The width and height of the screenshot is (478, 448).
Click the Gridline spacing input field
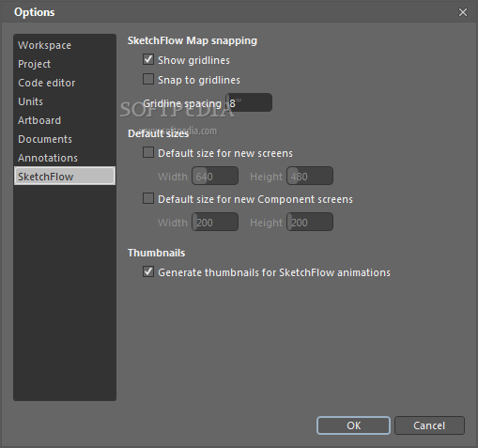coord(249,102)
